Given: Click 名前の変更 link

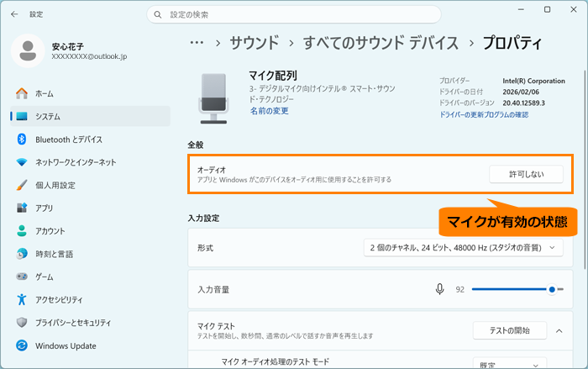Looking at the screenshot, I should coord(270,111).
